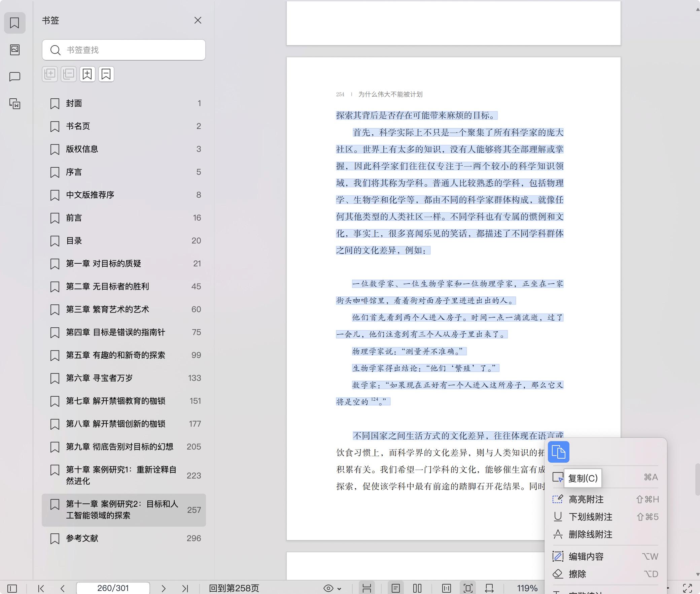
Task: Click 回到第258页 link
Action: 234,588
